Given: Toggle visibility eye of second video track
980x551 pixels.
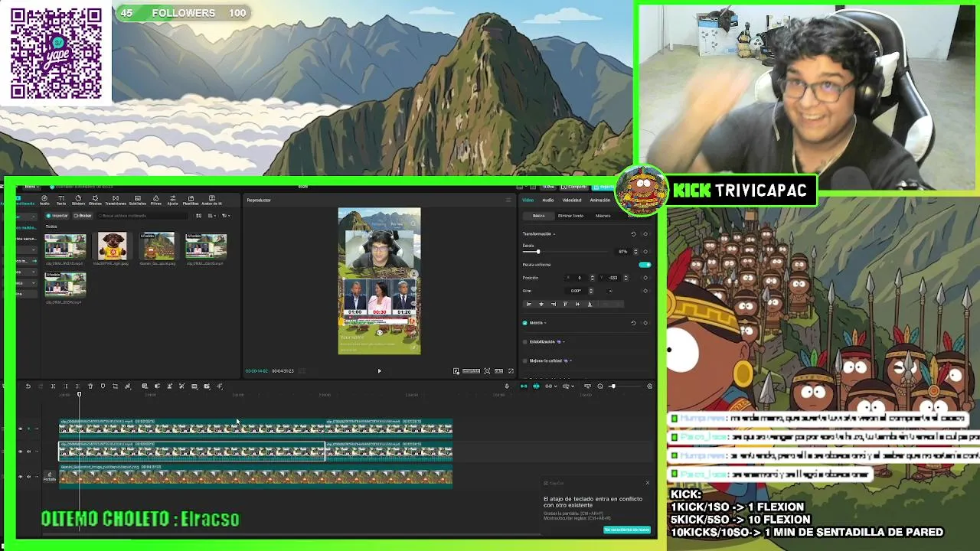Looking at the screenshot, I should (21, 452).
